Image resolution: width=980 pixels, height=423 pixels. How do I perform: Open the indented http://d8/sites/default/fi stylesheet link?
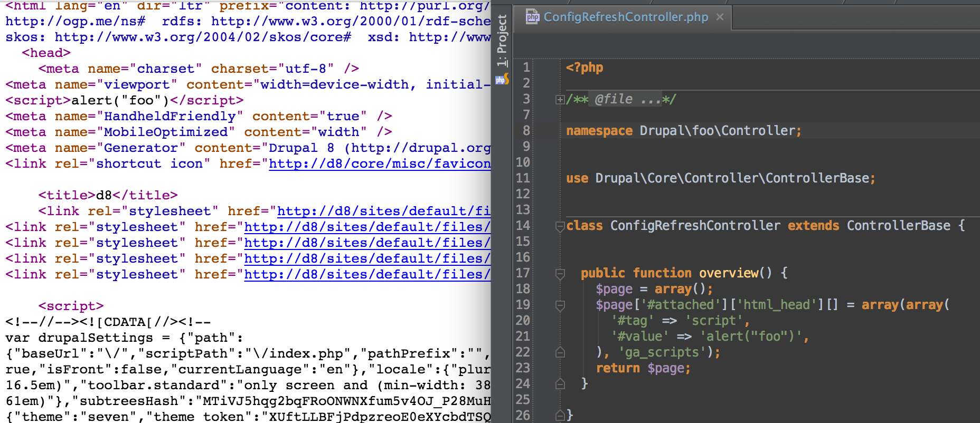[x=384, y=211]
